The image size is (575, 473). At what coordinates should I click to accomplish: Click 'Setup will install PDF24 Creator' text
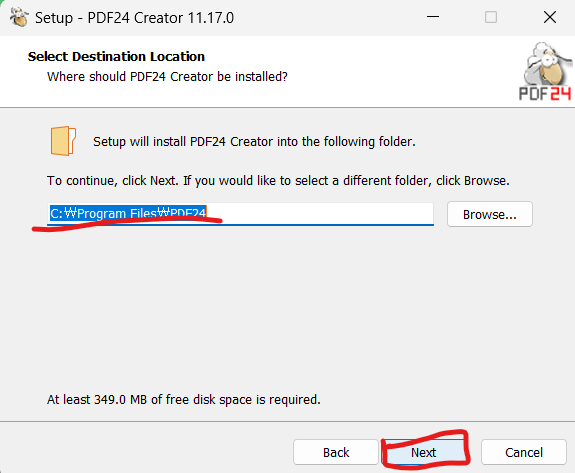254,142
